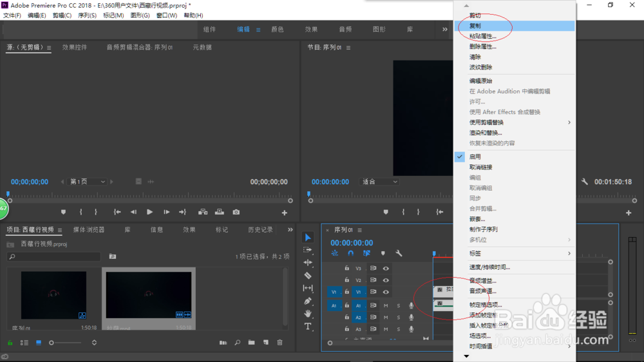Open the Program monitor panel menu
Screen dimensions: 644x362
pyautogui.click(x=348, y=48)
